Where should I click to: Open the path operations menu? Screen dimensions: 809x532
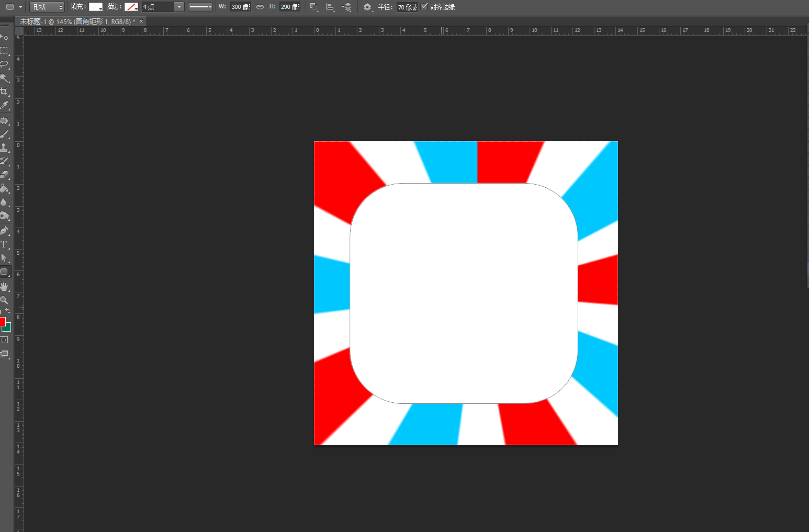point(314,7)
